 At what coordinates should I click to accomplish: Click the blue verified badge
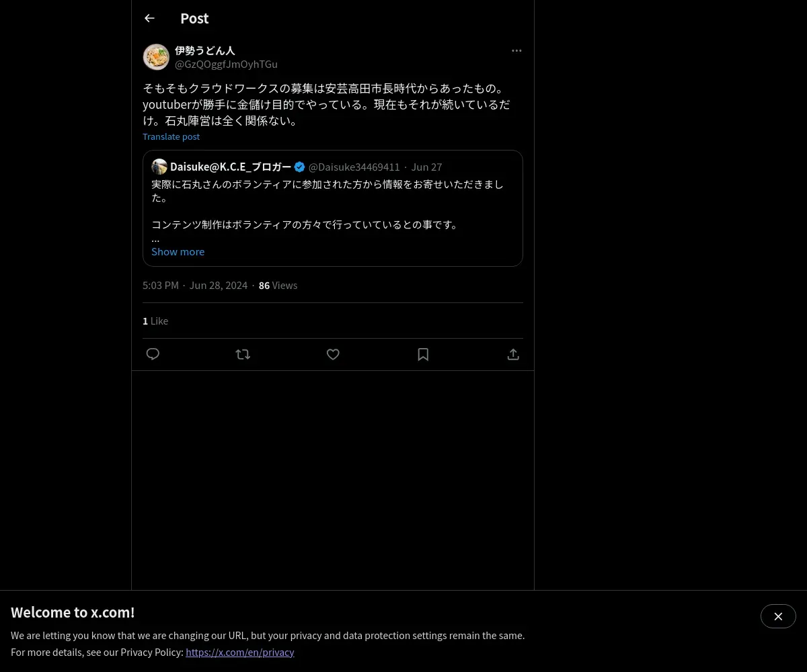[300, 167]
